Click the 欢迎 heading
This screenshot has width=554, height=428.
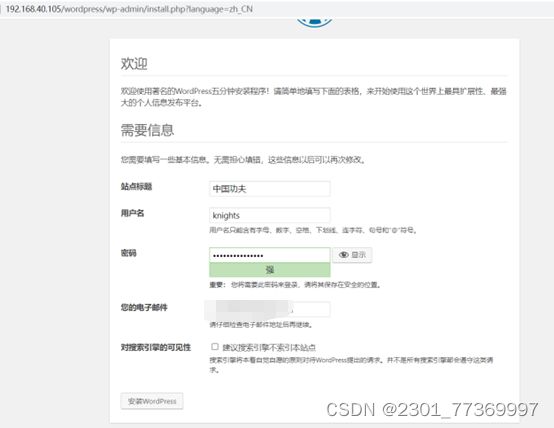click(x=134, y=64)
